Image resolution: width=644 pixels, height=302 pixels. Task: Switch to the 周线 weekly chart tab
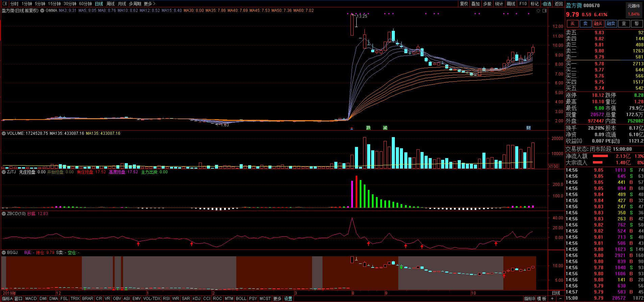pos(111,4)
